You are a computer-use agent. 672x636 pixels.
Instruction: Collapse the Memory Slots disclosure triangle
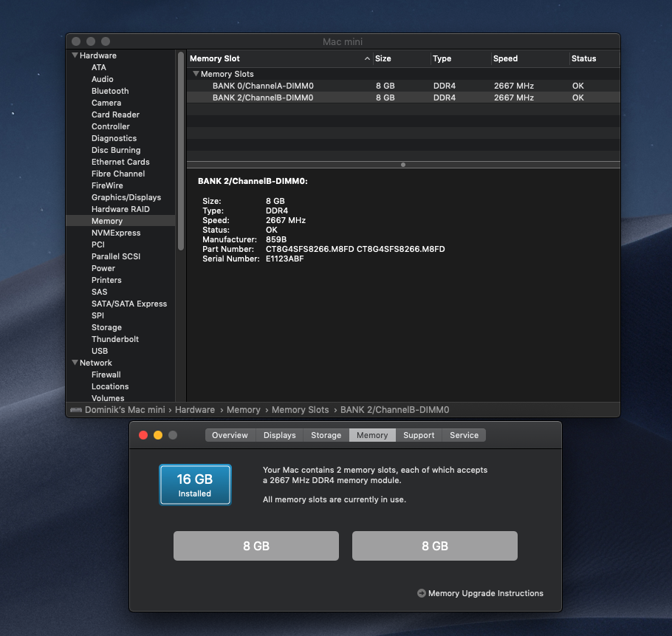196,74
